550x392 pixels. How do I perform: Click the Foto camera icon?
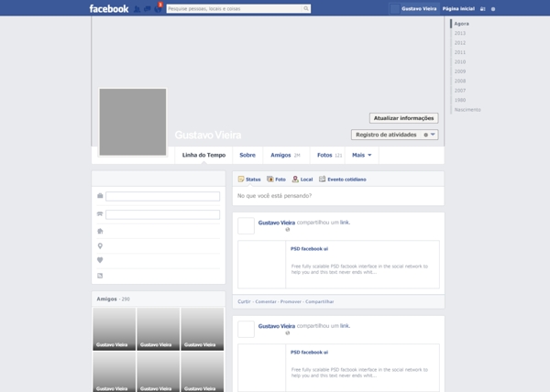tap(270, 179)
